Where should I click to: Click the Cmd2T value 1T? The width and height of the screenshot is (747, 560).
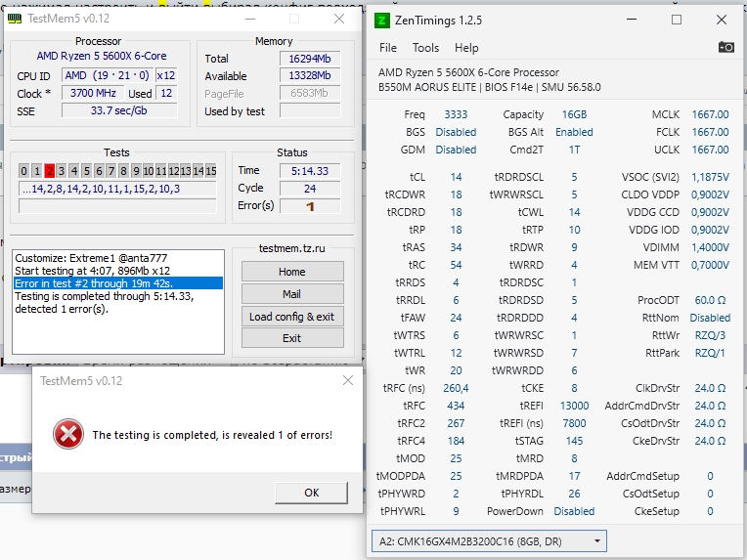(x=574, y=150)
